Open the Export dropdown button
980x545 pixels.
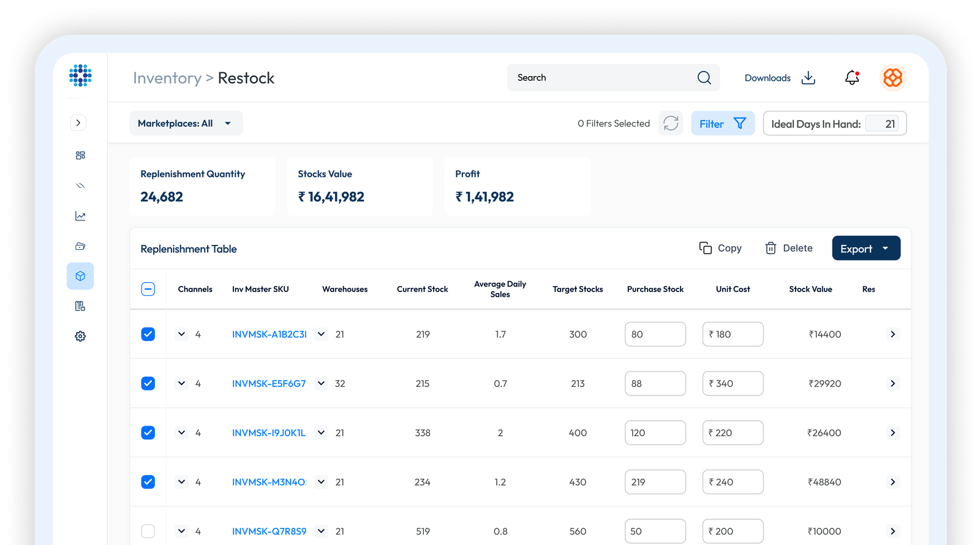coord(865,249)
